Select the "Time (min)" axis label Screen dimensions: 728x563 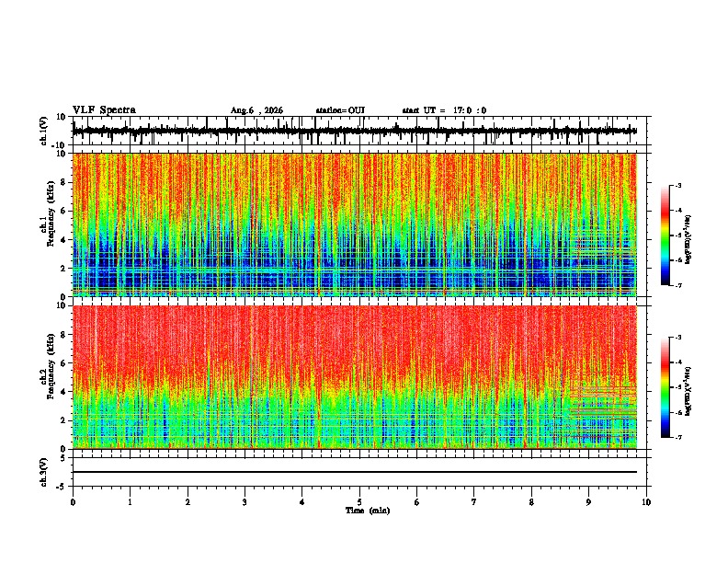(x=368, y=511)
